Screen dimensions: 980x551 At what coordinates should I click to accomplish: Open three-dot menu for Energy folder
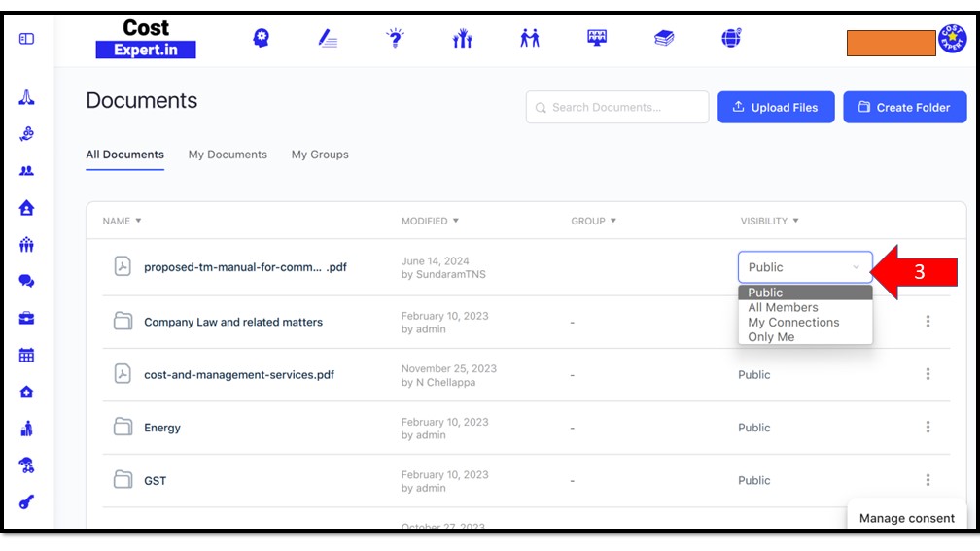[x=927, y=427]
